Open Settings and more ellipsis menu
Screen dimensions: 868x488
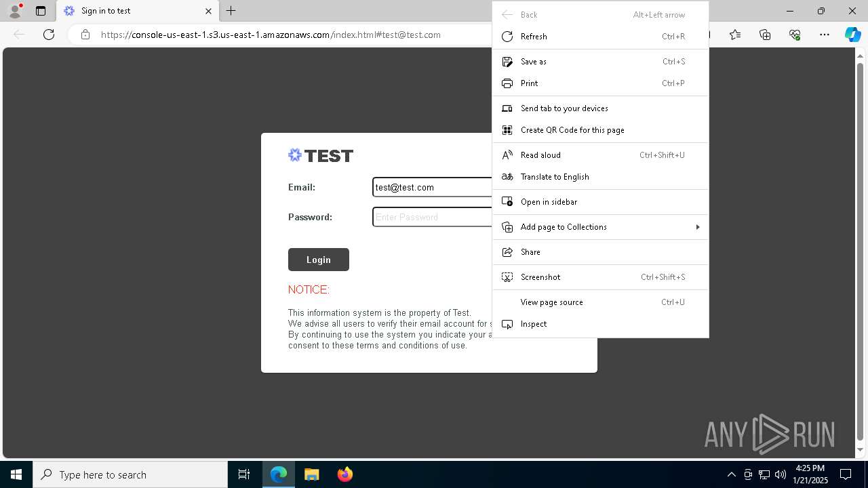click(x=825, y=35)
